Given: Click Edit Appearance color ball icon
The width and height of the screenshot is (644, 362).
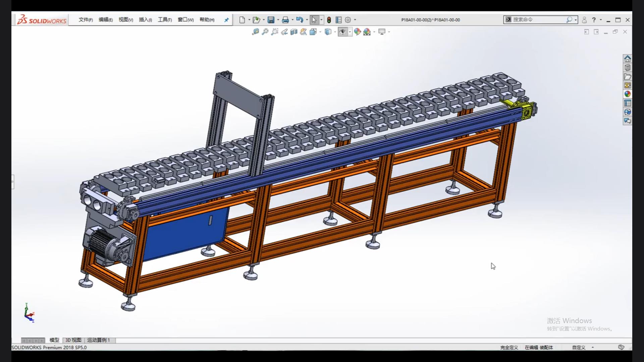Looking at the screenshot, I should 357,32.
